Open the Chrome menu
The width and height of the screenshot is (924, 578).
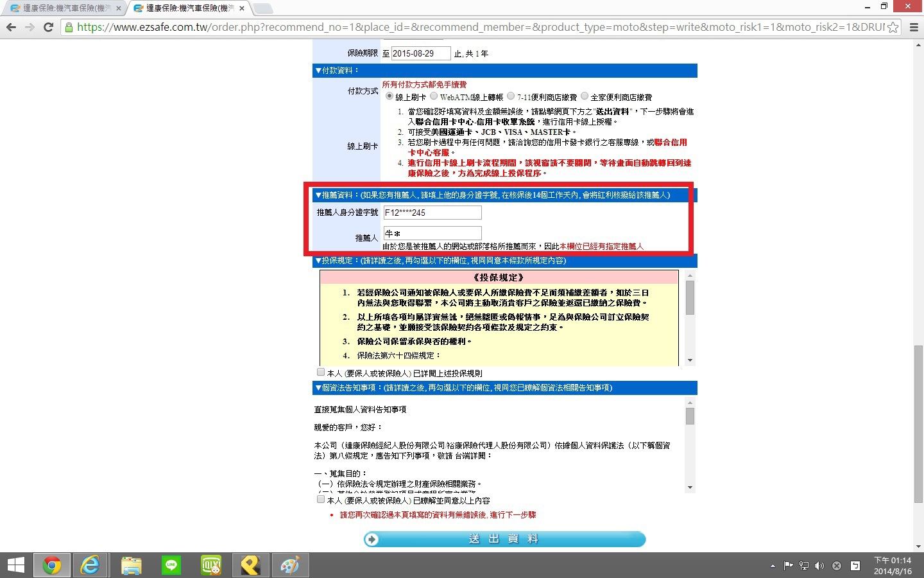914,27
